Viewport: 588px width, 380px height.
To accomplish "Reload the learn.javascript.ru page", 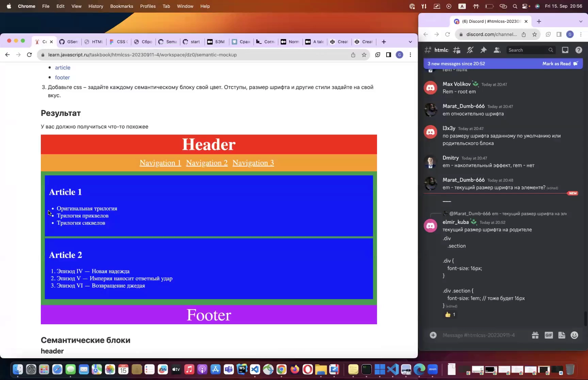I will tap(29, 55).
